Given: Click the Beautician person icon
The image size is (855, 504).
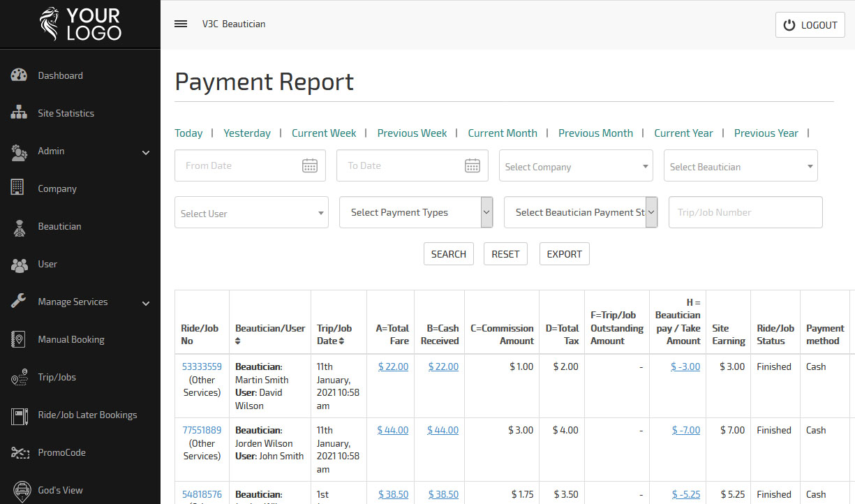Looking at the screenshot, I should 19,227.
